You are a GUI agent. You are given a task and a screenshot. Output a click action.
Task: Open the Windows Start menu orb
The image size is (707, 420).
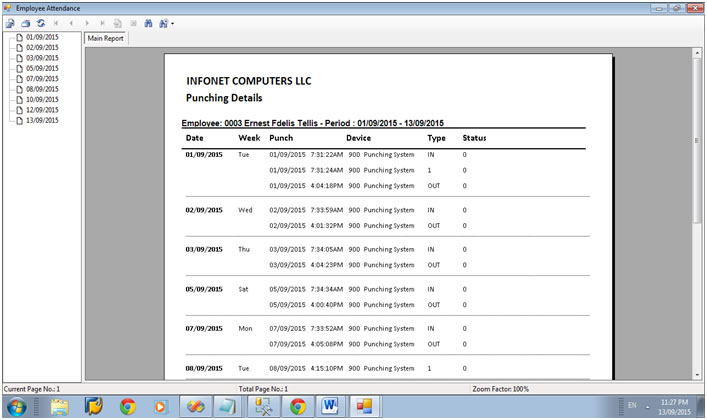tap(16, 407)
